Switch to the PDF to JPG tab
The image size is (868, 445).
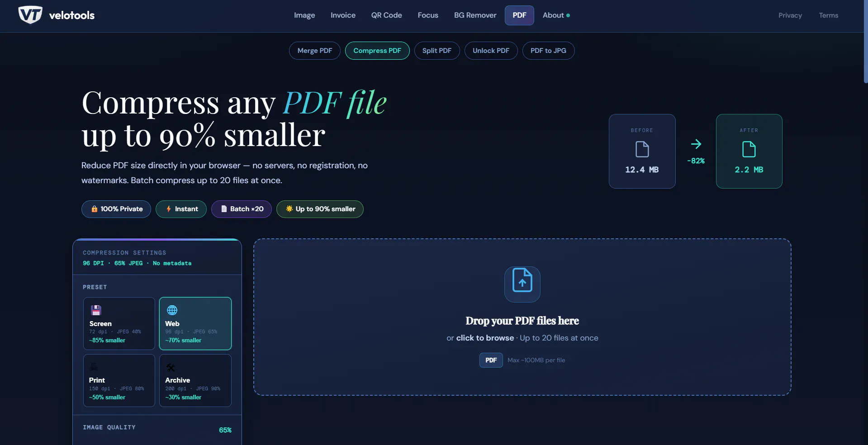548,51
